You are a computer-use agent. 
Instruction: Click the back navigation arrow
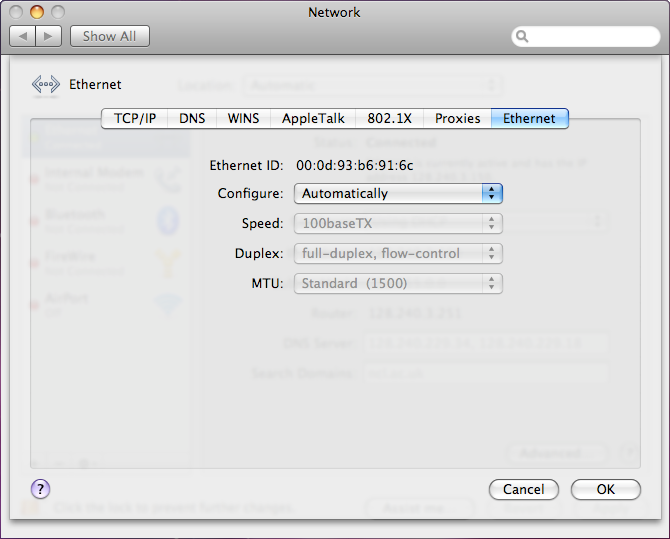pos(23,36)
